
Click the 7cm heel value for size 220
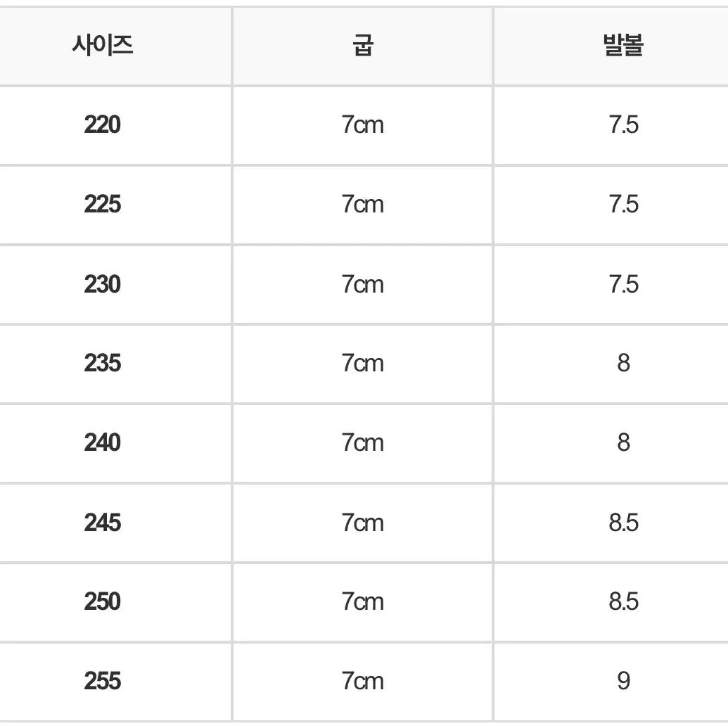click(363, 125)
